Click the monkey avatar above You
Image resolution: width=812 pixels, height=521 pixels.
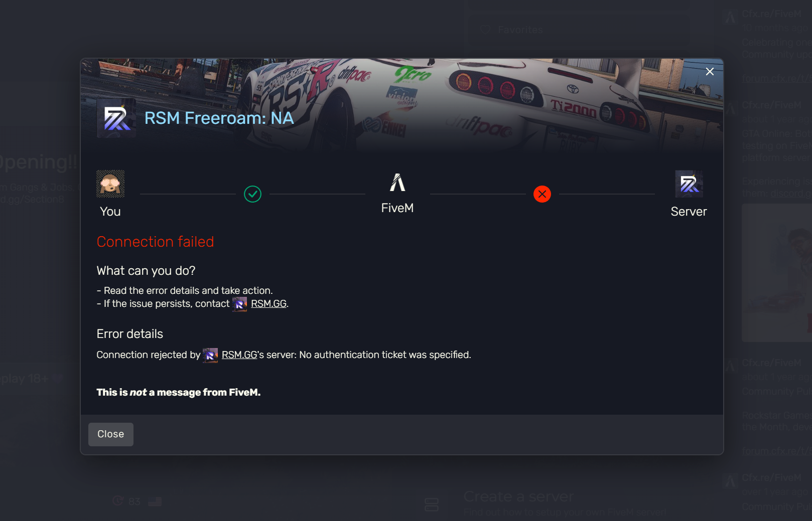click(x=110, y=184)
